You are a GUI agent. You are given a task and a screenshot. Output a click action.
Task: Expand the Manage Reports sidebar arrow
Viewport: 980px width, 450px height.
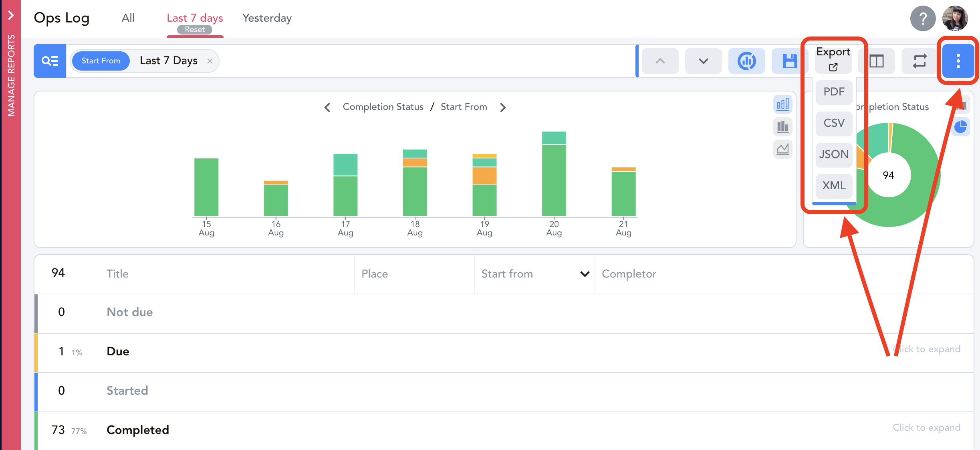11,15
